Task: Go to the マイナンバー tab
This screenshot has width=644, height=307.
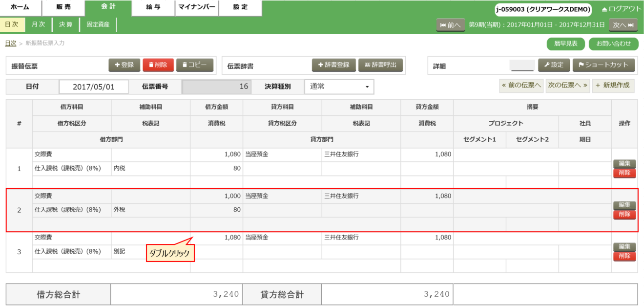Action: (196, 7)
